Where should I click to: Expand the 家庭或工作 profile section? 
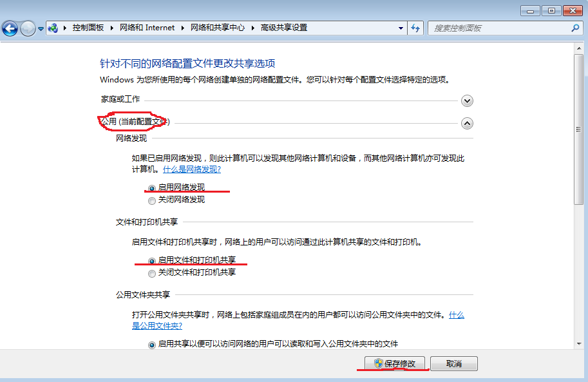click(468, 100)
